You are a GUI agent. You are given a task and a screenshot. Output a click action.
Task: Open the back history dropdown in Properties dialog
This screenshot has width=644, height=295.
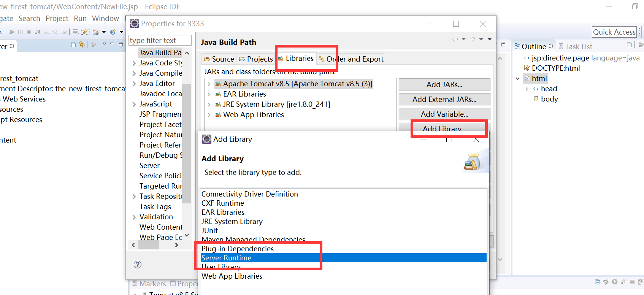coord(463,39)
